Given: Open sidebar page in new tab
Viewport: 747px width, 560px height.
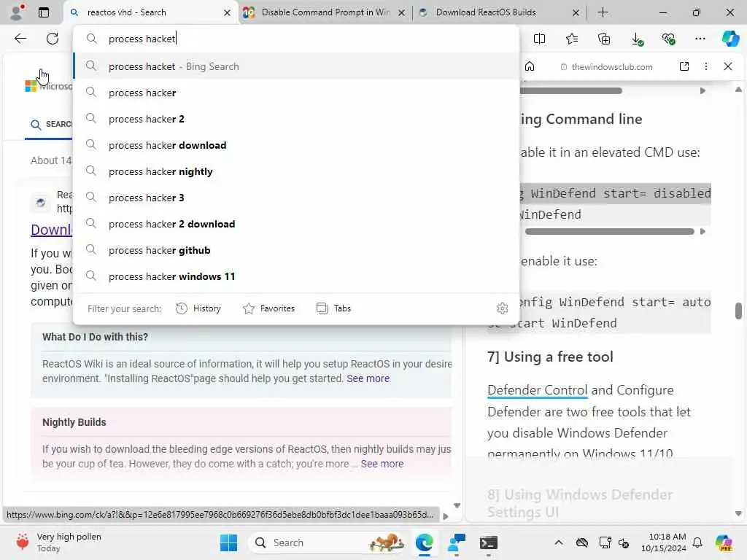Looking at the screenshot, I should click(x=684, y=66).
